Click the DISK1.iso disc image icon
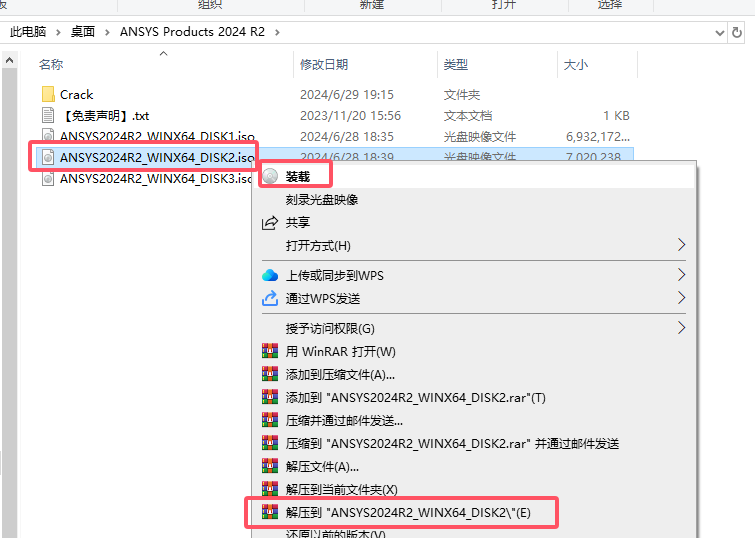 coord(48,137)
